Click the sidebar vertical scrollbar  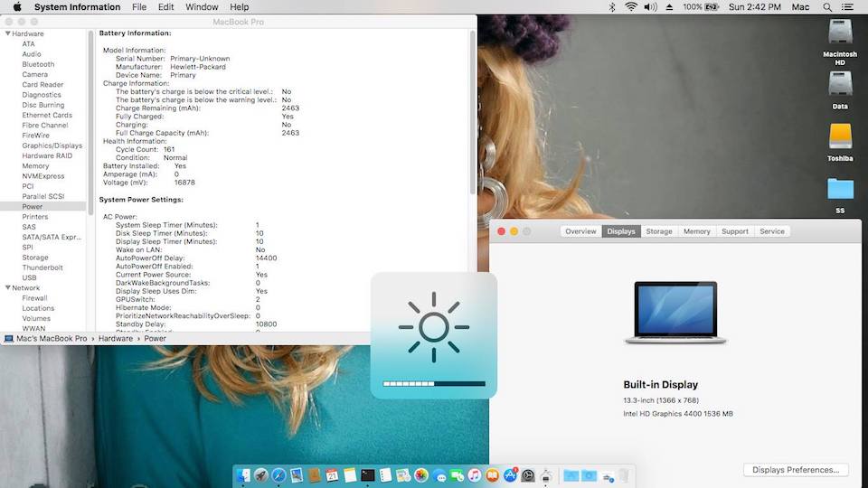pos(90,122)
